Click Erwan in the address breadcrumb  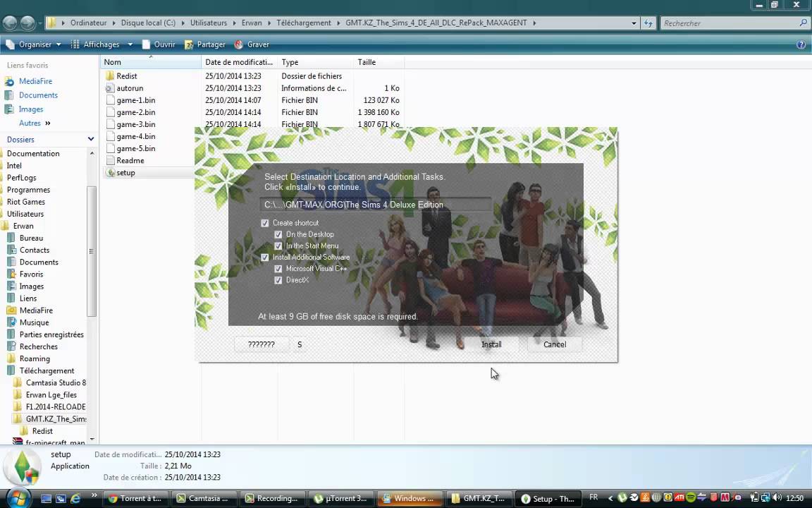tap(252, 23)
